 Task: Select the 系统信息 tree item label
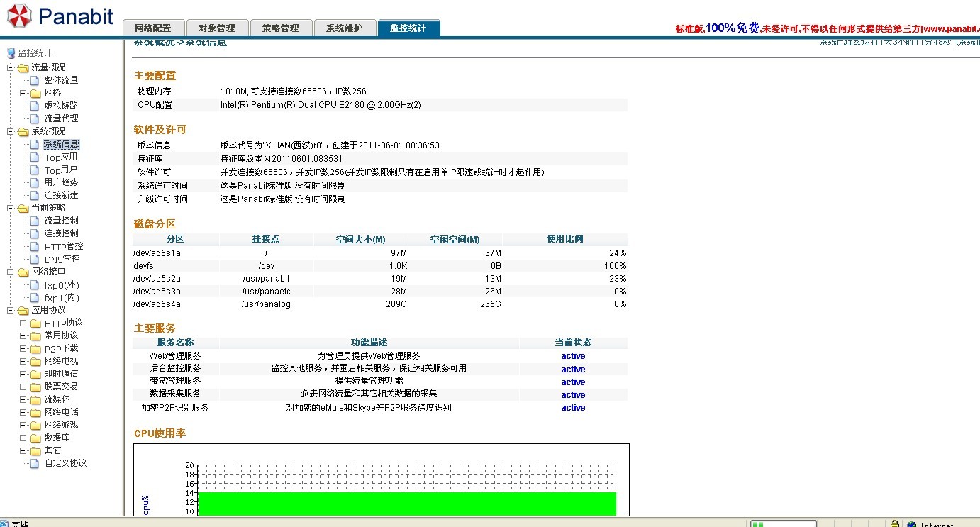62,144
